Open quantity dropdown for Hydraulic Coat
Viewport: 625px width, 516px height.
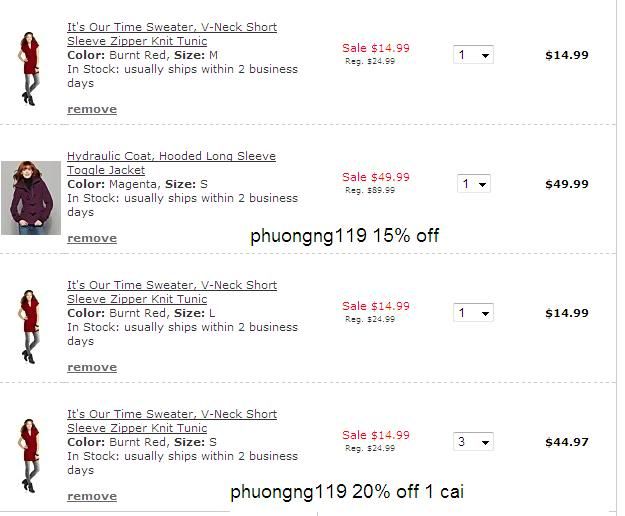(473, 184)
